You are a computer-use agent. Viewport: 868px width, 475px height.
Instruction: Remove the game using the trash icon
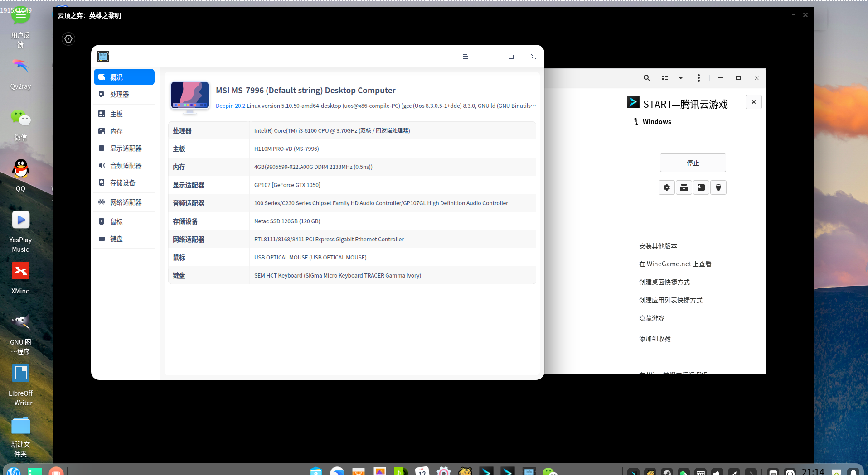point(718,187)
